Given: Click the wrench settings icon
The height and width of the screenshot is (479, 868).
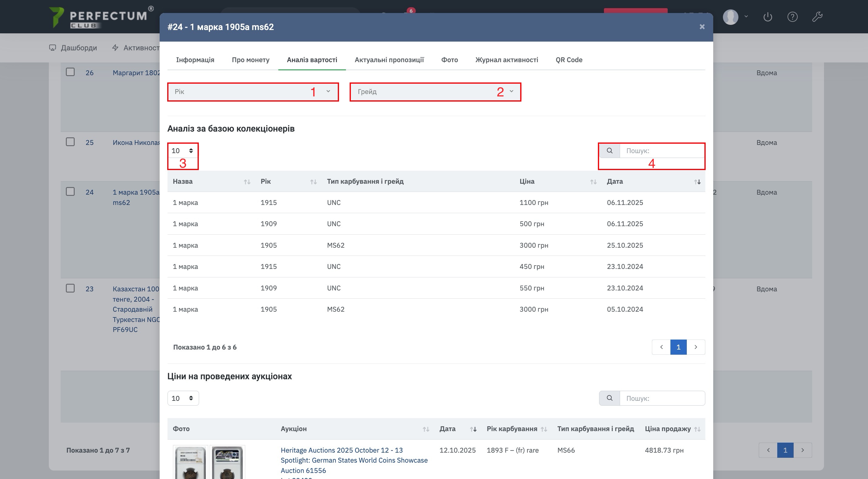Looking at the screenshot, I should [x=817, y=17].
